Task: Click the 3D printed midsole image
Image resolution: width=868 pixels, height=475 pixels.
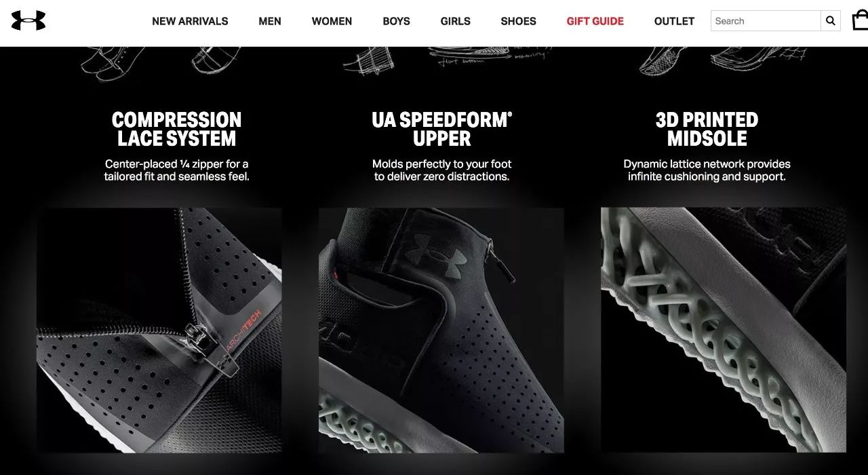Action: click(724, 330)
